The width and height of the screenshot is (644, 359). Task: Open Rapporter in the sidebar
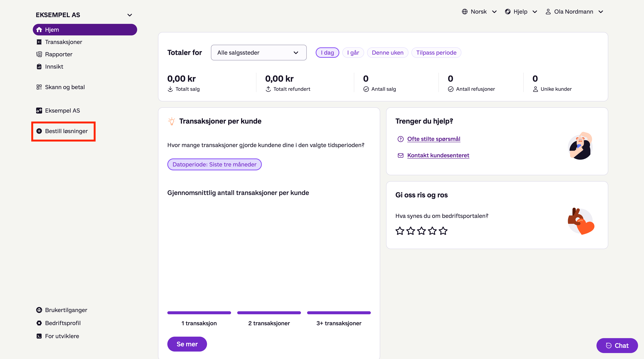(85, 54)
